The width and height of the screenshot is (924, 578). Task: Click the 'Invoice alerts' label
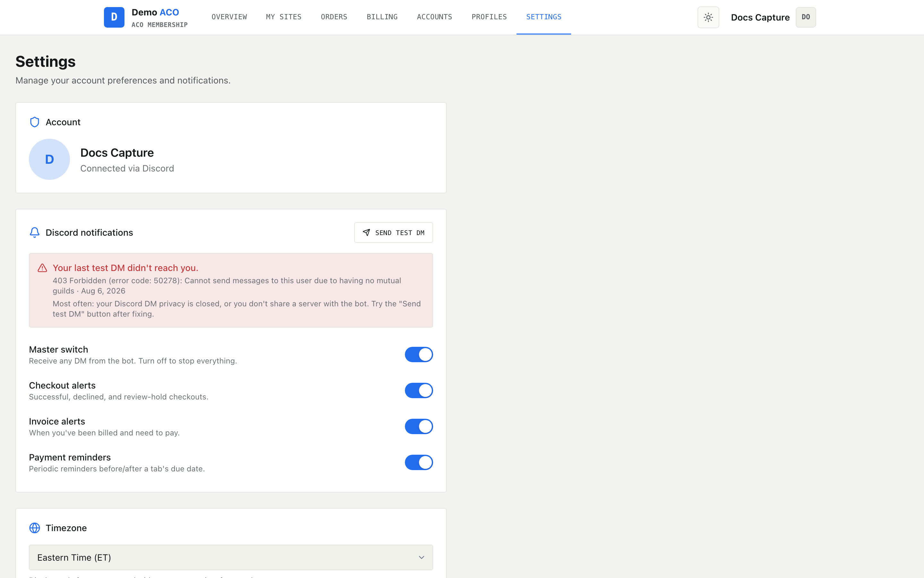57,421
